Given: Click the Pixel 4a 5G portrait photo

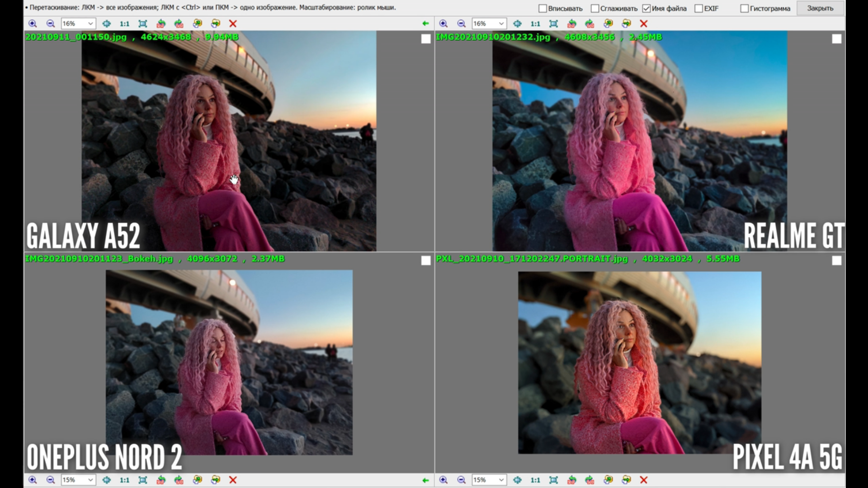Looking at the screenshot, I should [x=639, y=362].
